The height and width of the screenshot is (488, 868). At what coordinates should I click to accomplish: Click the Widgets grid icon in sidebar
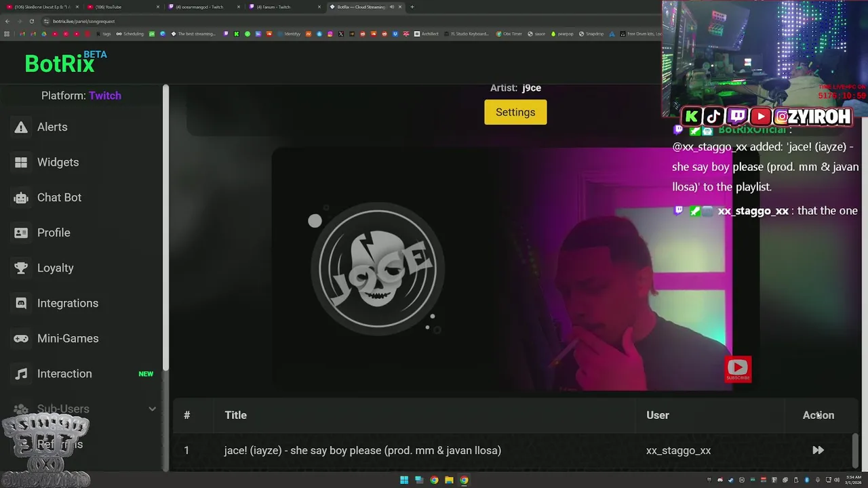[x=21, y=162]
